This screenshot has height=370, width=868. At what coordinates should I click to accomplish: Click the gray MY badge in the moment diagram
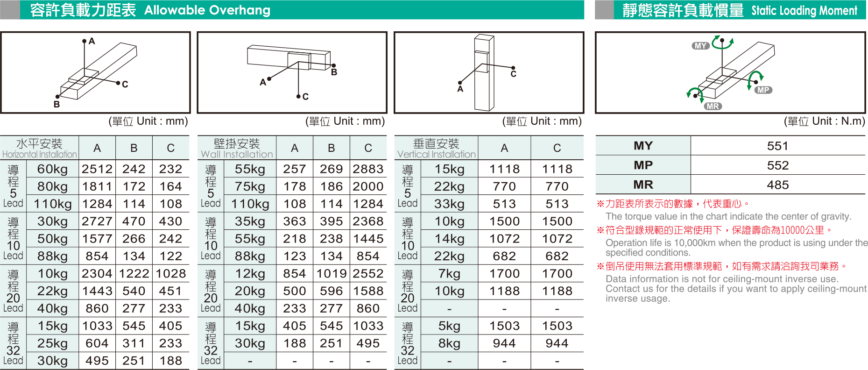(700, 46)
